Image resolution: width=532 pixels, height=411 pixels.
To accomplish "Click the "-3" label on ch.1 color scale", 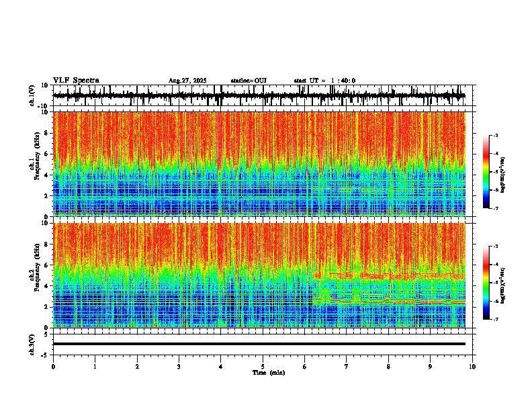I will pos(496,135).
